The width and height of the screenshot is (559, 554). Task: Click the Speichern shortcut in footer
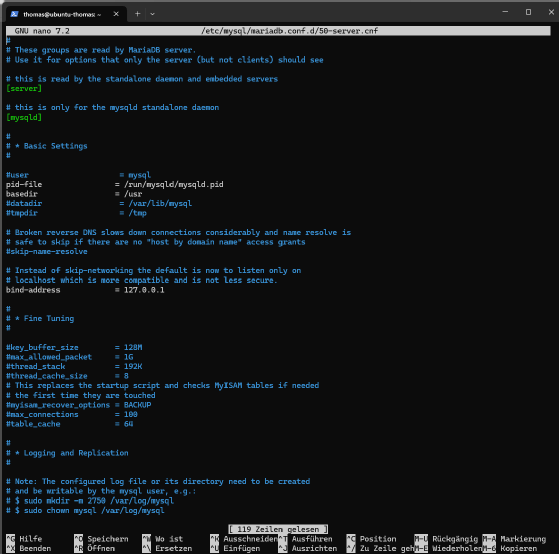pos(101,539)
